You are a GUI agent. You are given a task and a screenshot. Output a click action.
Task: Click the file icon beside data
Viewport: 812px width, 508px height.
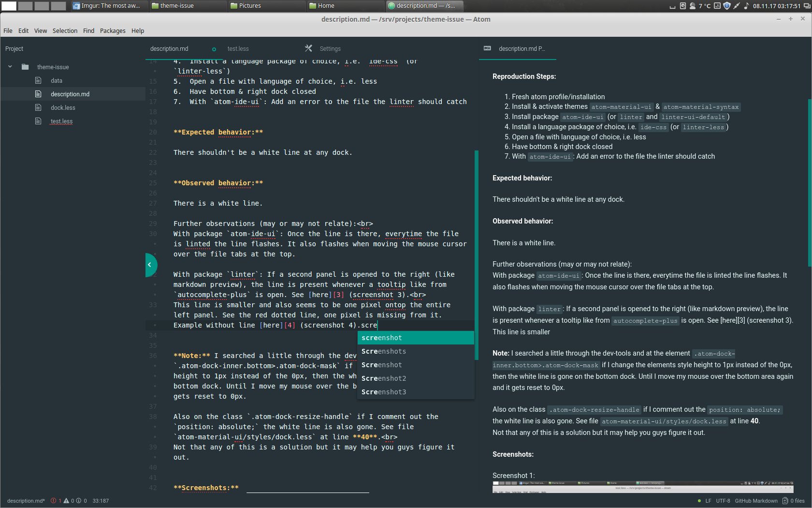38,80
